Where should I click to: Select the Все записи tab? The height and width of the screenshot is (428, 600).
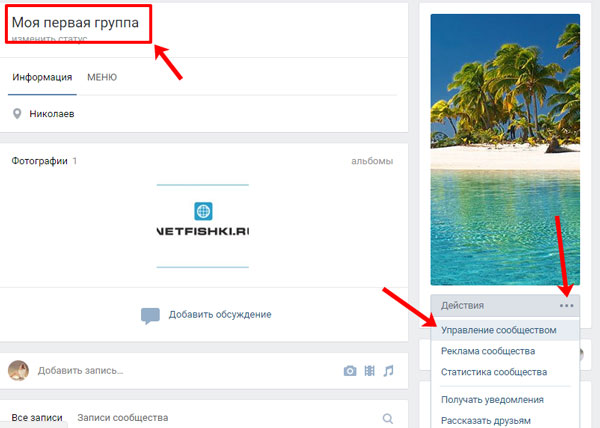tap(37, 418)
